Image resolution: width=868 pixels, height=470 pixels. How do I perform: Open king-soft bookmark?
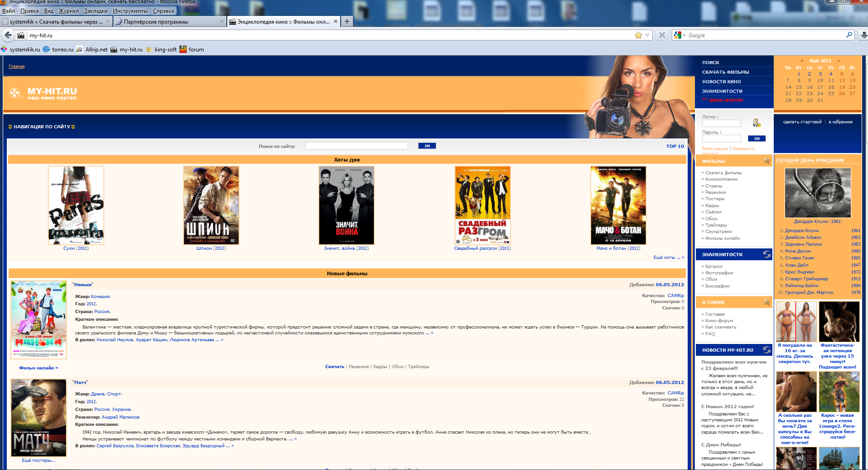161,50
